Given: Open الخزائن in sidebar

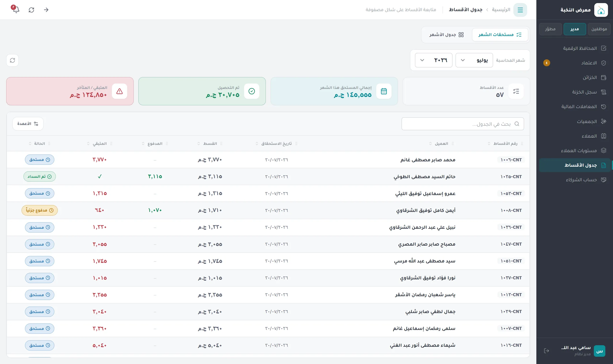Looking at the screenshot, I should [574, 78].
